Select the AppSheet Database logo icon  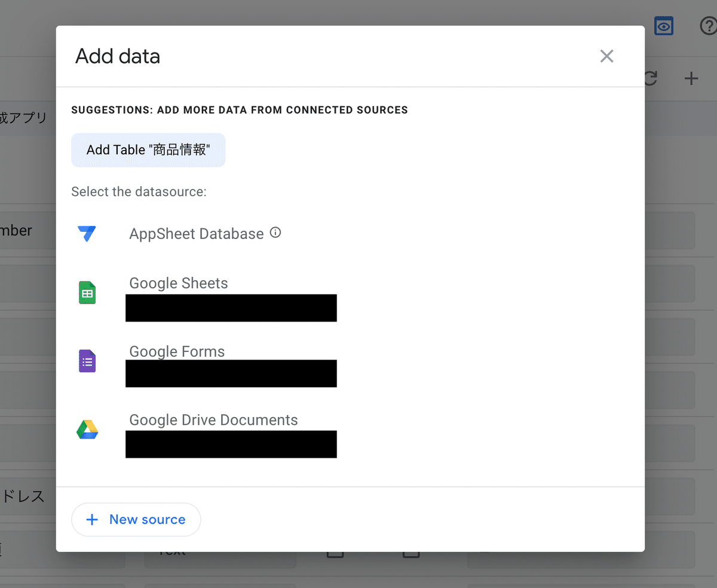pyautogui.click(x=87, y=234)
